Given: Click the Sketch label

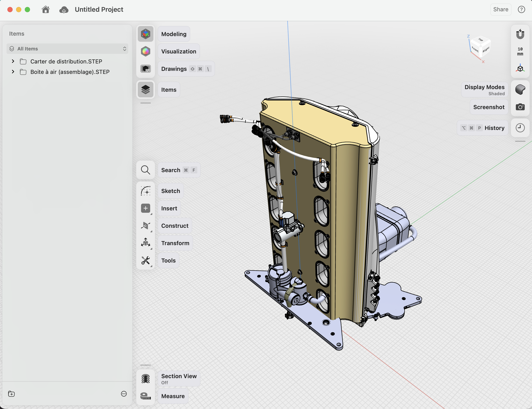Looking at the screenshot, I should click(x=171, y=191).
